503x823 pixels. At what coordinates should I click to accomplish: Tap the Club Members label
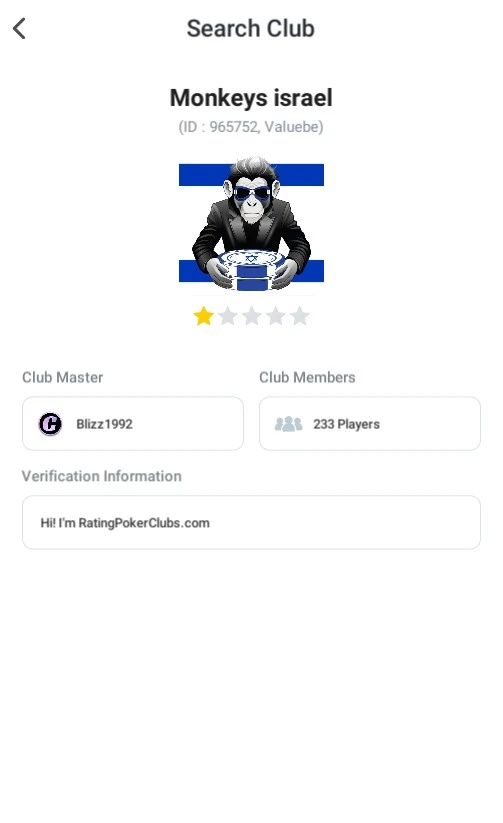coord(307,377)
